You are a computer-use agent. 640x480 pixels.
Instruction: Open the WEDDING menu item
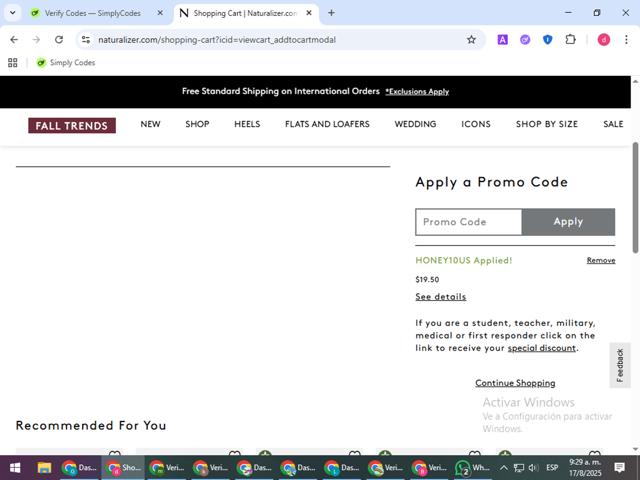[415, 124]
